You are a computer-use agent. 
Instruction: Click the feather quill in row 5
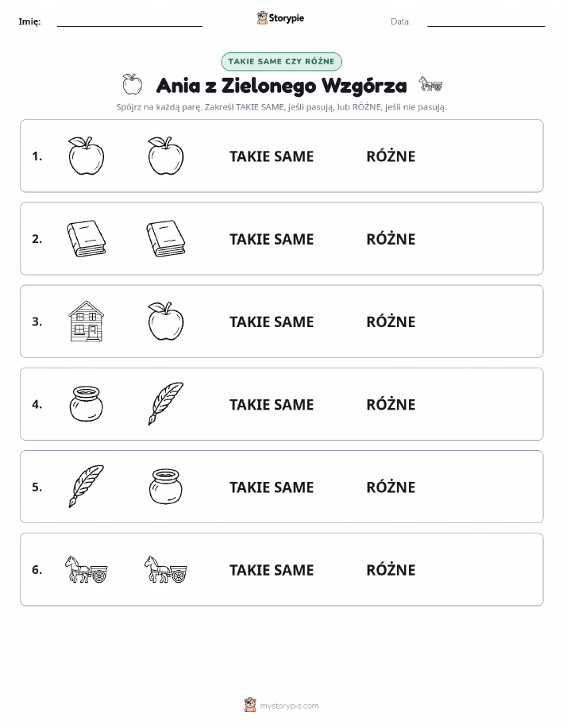click(87, 486)
